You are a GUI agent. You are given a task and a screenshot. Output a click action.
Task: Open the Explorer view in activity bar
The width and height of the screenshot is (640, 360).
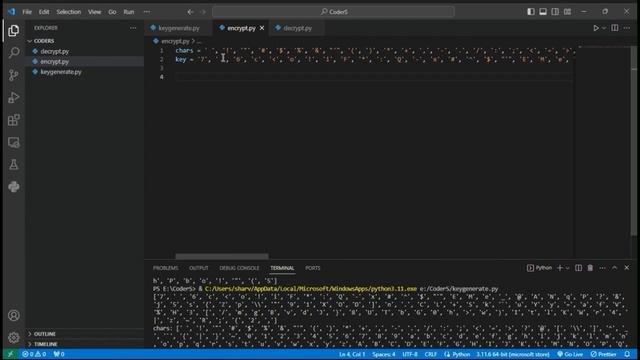coord(13,31)
